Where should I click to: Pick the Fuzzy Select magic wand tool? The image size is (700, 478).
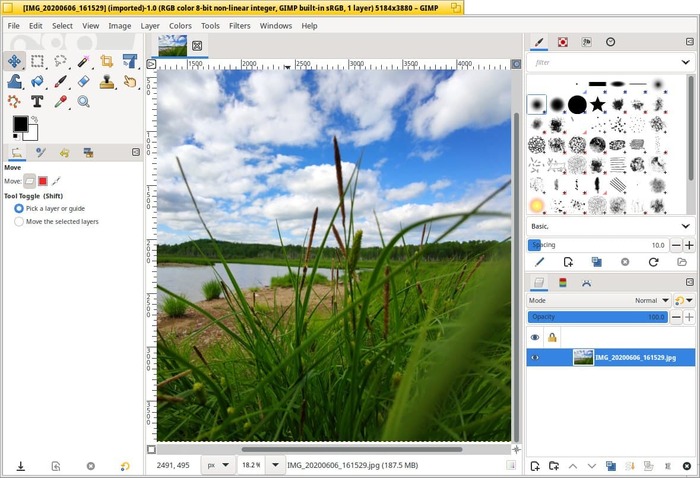tap(84, 62)
